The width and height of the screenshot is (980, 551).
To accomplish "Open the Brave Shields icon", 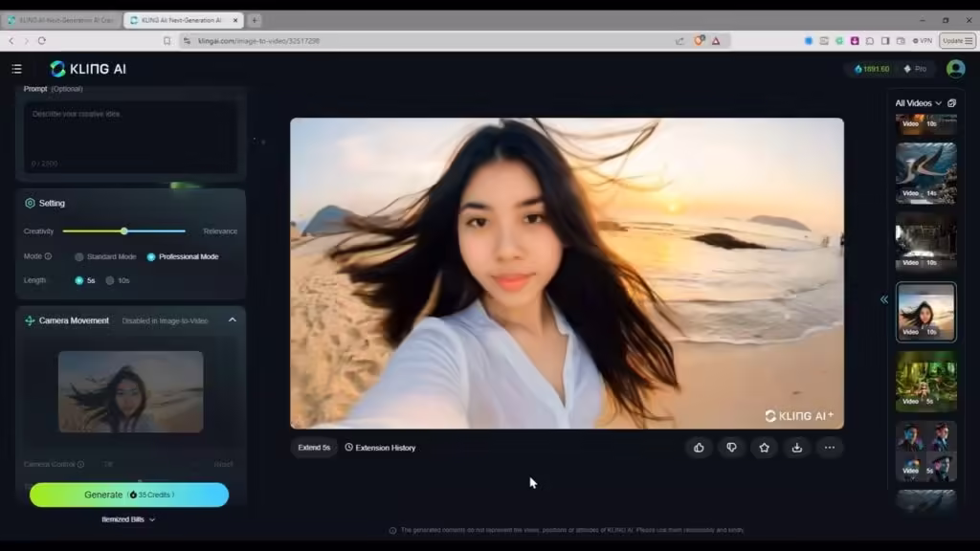I will pyautogui.click(x=700, y=40).
